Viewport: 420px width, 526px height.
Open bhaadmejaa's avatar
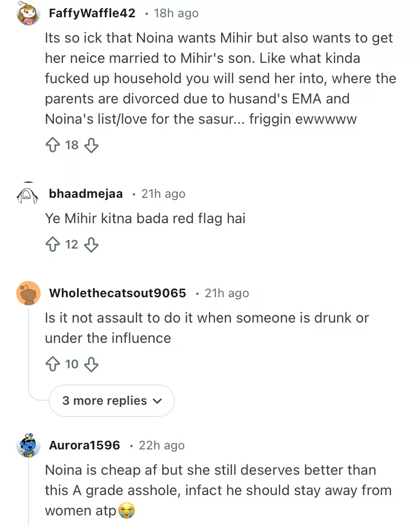click(28, 194)
